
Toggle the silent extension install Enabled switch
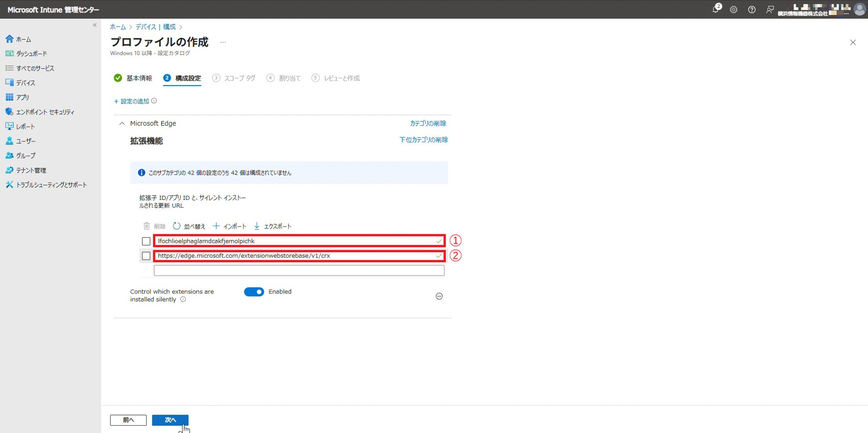click(x=254, y=292)
